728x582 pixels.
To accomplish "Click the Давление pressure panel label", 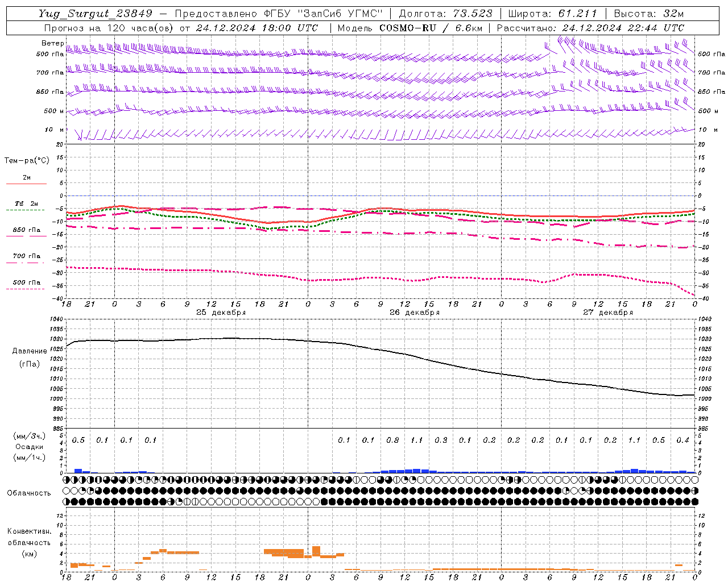I will [30, 351].
